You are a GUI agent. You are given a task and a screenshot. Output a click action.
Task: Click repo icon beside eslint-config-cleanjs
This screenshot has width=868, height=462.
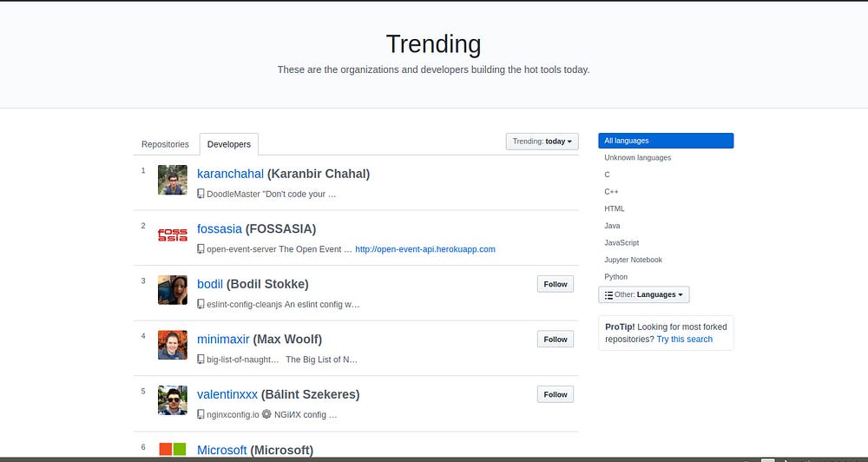click(201, 304)
